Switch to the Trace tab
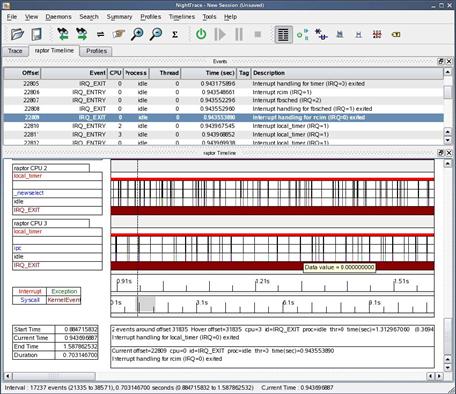This screenshot has height=394, width=456. point(15,51)
